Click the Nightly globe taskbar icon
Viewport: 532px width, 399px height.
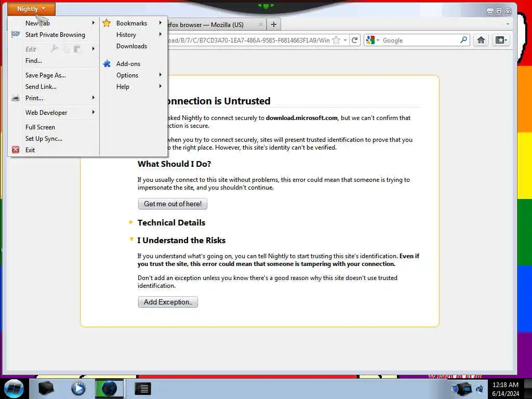coord(109,389)
